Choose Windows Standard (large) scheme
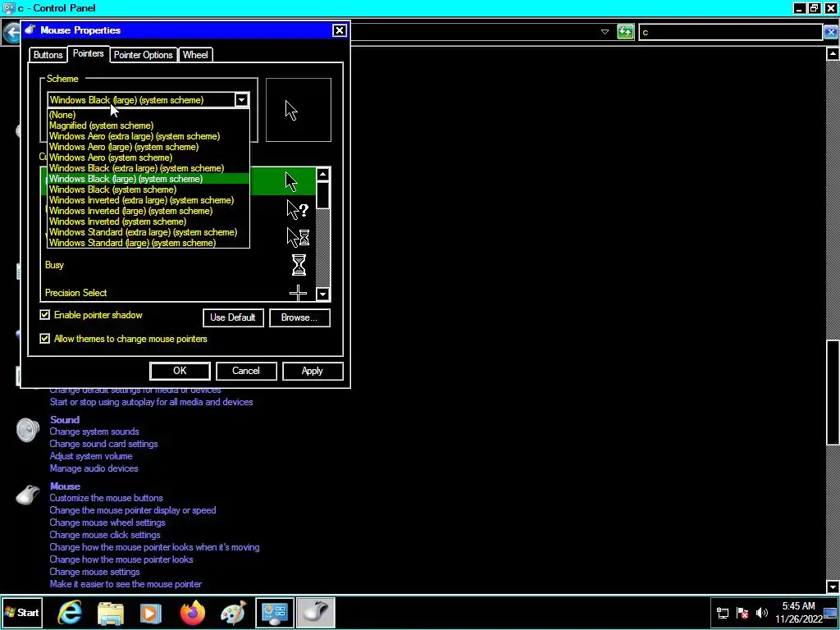This screenshot has width=840, height=630. (148, 243)
